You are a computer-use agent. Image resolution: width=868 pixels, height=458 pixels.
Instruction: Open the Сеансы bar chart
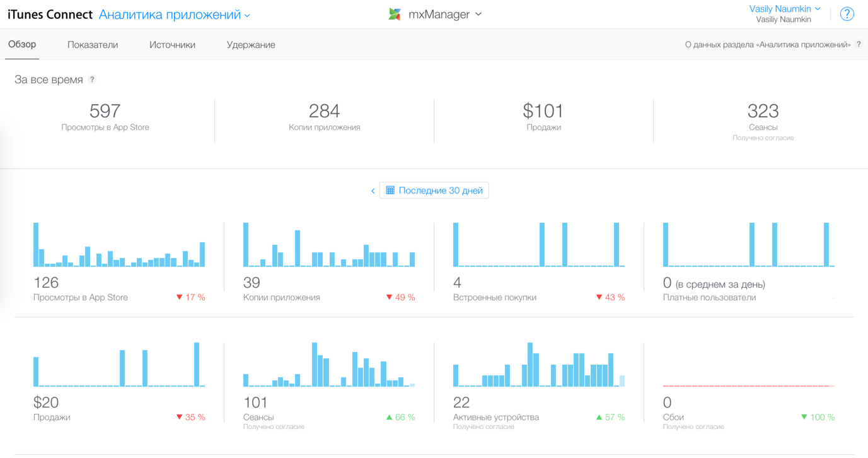[329, 365]
